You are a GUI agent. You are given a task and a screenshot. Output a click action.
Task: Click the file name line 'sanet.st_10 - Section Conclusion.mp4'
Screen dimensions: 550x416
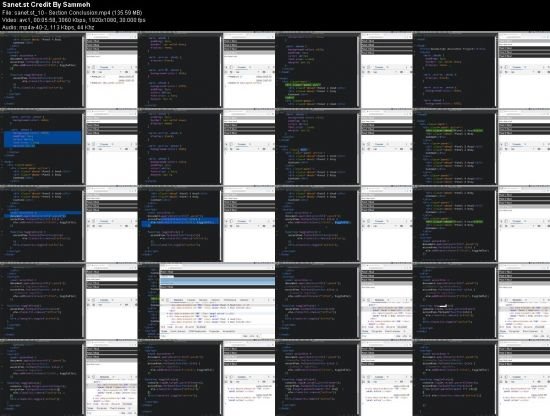point(72,13)
